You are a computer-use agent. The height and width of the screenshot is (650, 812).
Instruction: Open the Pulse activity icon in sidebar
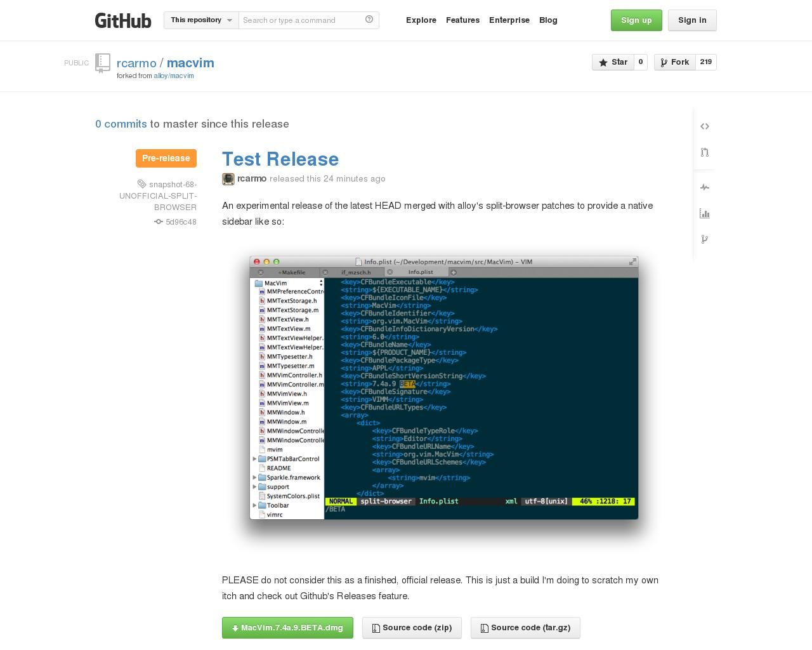705,187
